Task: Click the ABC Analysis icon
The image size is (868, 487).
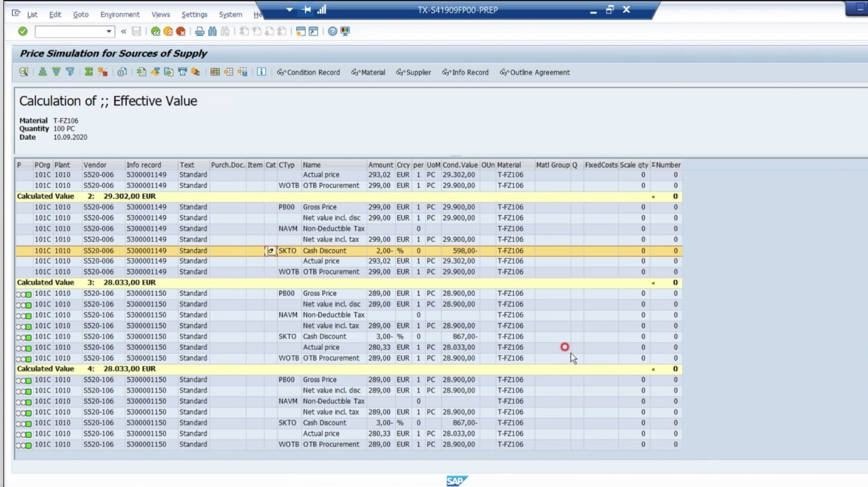Action: (x=195, y=72)
